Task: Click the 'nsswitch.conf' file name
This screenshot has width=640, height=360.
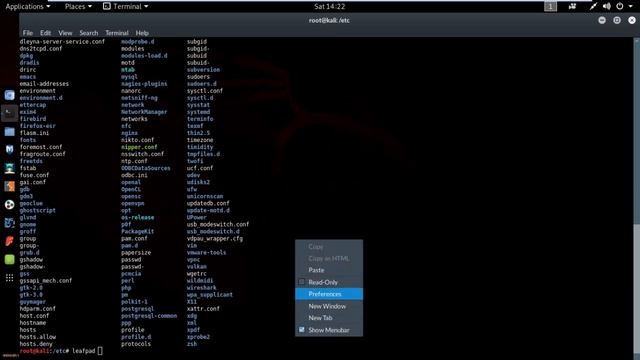Action: tap(142, 154)
